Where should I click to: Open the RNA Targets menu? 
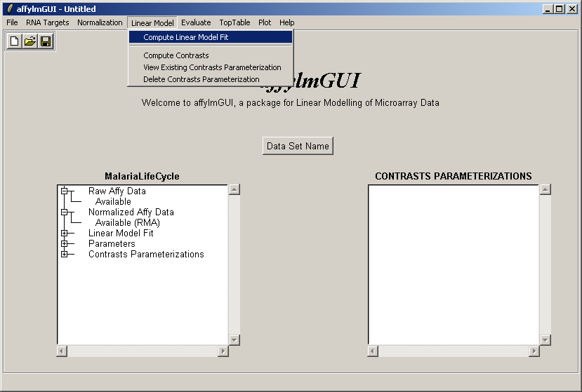[x=48, y=22]
